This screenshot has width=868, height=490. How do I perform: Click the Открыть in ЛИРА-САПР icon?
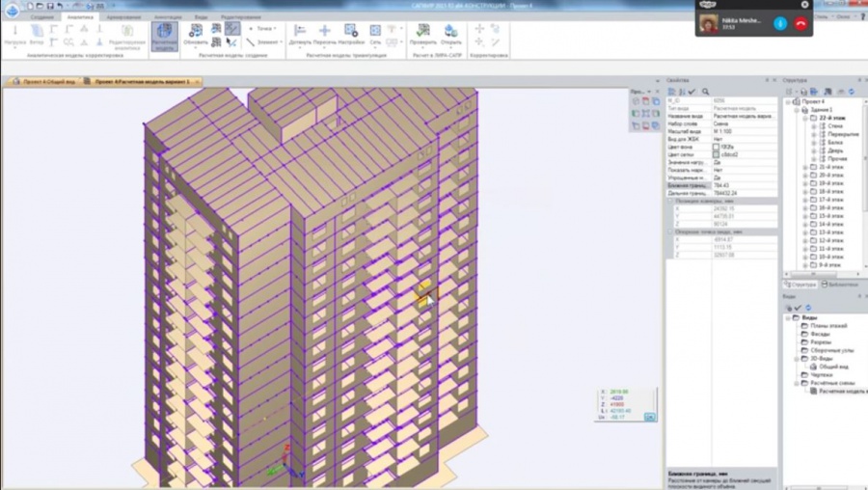(450, 34)
